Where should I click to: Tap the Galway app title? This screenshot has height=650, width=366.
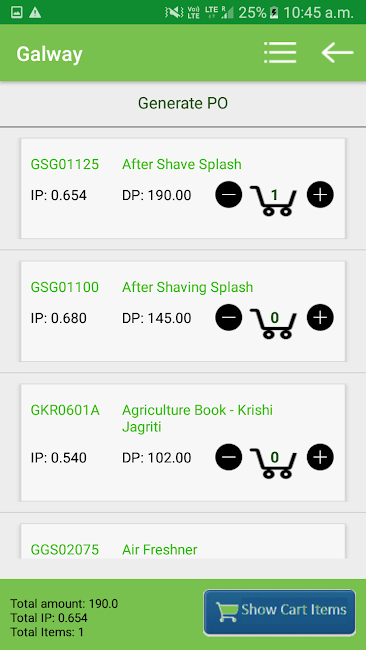click(x=49, y=54)
